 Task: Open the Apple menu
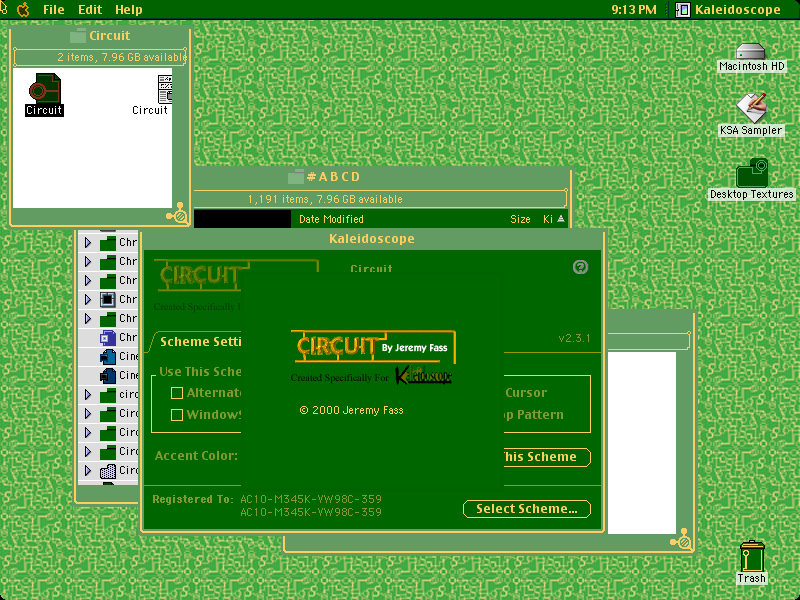point(23,9)
